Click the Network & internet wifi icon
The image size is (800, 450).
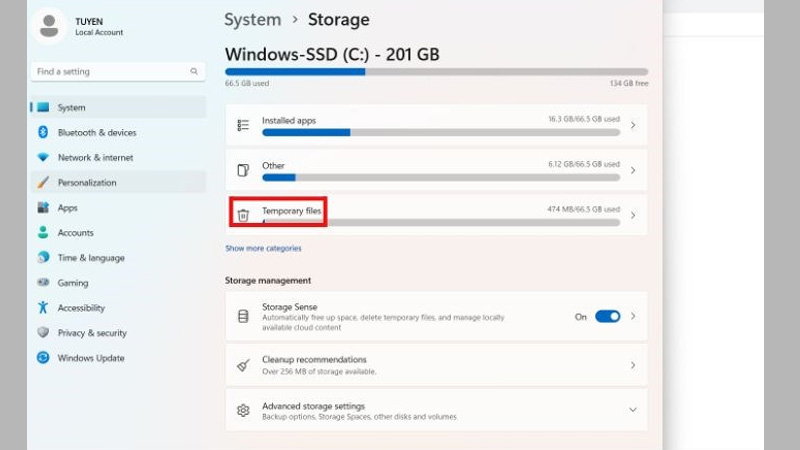click(x=43, y=157)
